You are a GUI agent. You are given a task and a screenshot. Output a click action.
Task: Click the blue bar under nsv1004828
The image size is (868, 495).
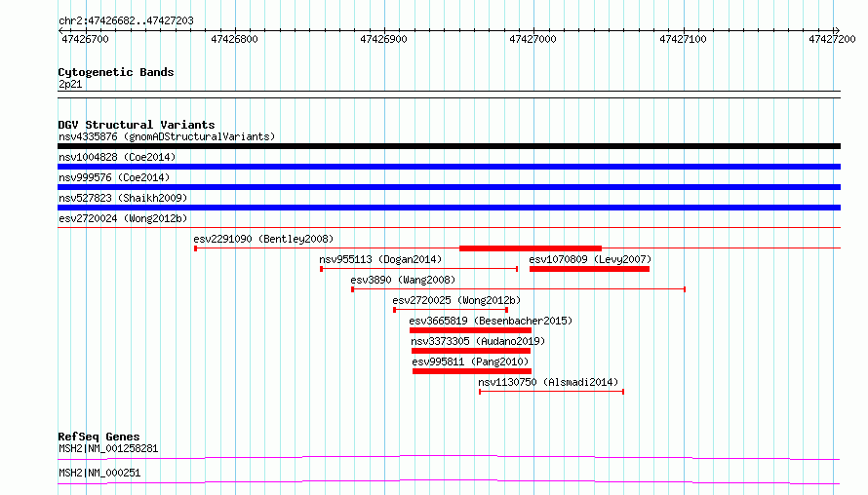[449, 167]
